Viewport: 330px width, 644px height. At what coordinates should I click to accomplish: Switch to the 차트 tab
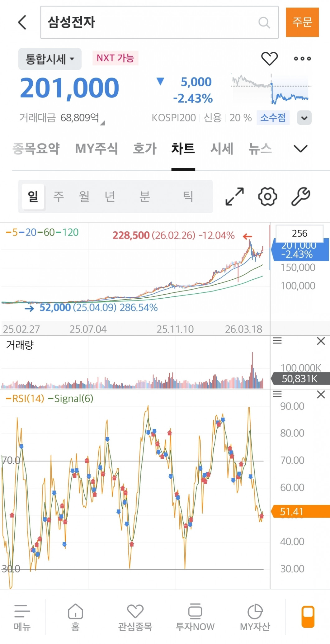183,149
